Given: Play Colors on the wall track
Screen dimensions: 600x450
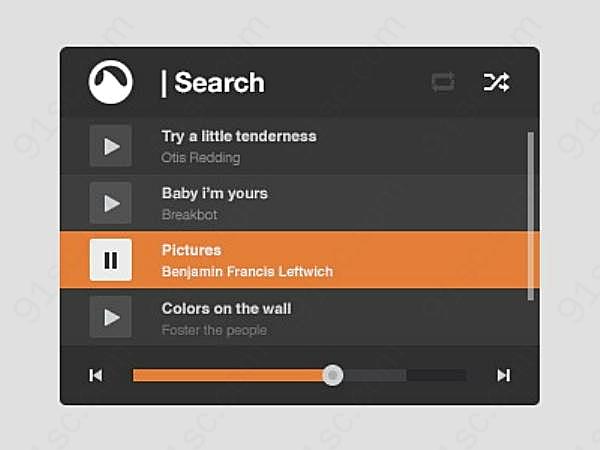Looking at the screenshot, I should tap(111, 317).
